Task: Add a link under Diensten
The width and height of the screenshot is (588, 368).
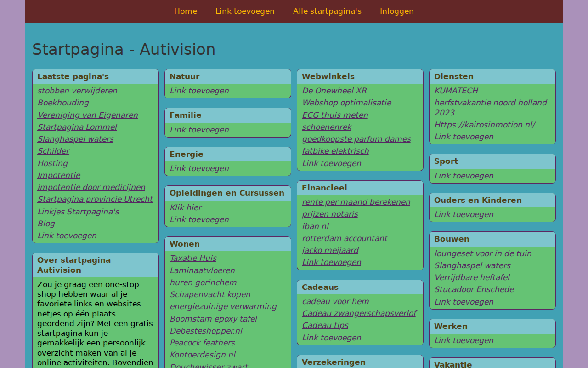Action: tap(464, 137)
